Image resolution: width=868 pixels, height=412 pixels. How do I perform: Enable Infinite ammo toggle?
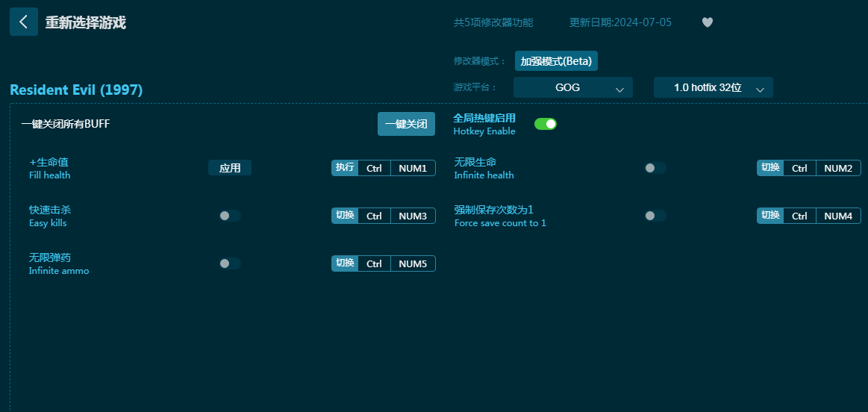(231, 263)
